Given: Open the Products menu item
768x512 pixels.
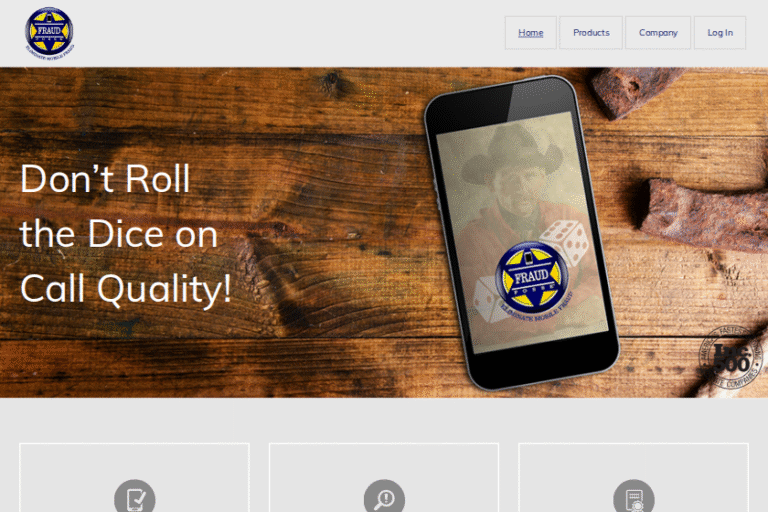Looking at the screenshot, I should (x=591, y=33).
